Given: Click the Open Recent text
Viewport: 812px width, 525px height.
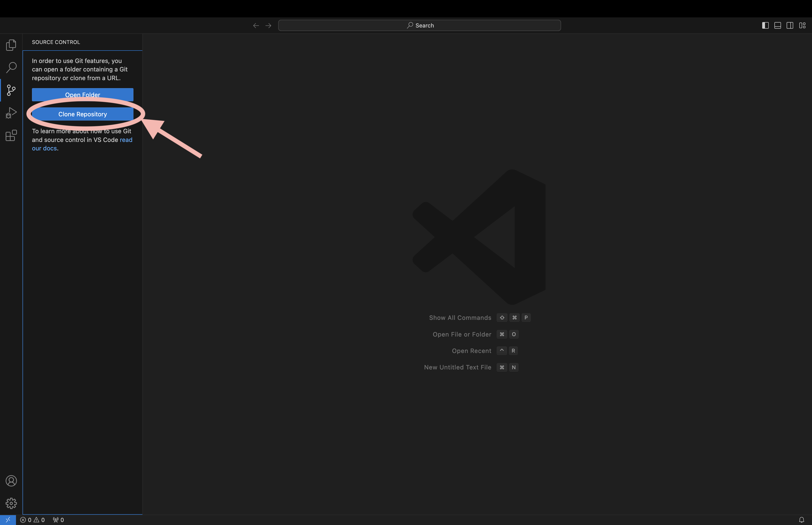Looking at the screenshot, I should (x=471, y=351).
